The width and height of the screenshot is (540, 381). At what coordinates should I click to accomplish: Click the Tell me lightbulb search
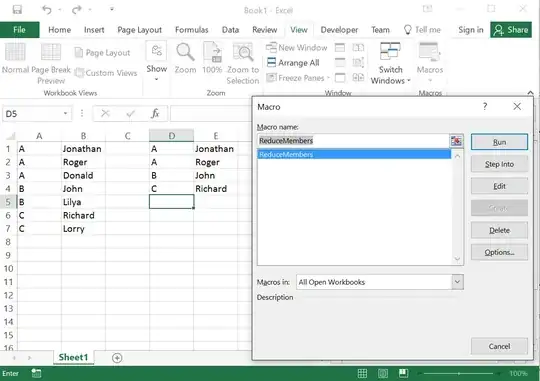click(x=422, y=30)
